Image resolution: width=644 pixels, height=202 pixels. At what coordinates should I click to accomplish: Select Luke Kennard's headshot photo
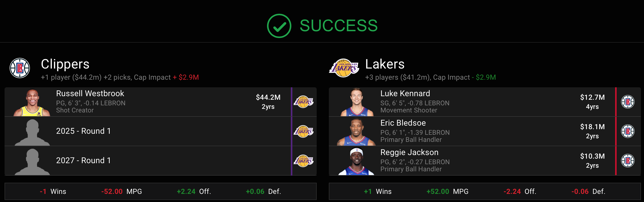[x=357, y=102]
